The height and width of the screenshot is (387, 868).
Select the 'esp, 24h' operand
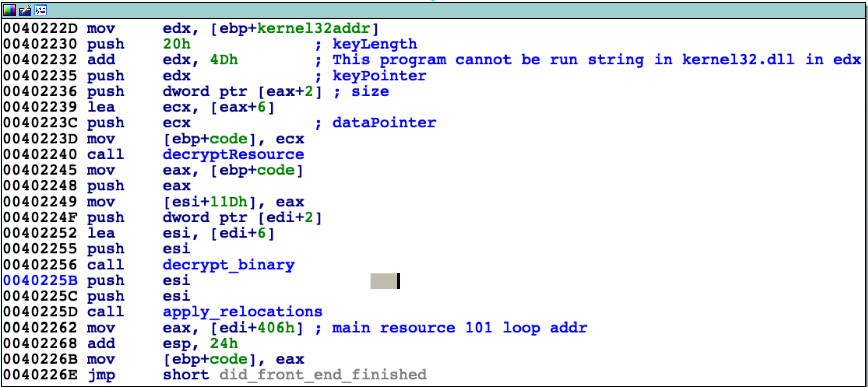coord(200,343)
